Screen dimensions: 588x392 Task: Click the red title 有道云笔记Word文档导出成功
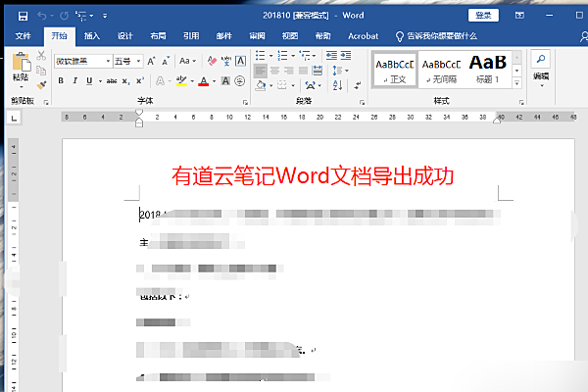pos(313,175)
